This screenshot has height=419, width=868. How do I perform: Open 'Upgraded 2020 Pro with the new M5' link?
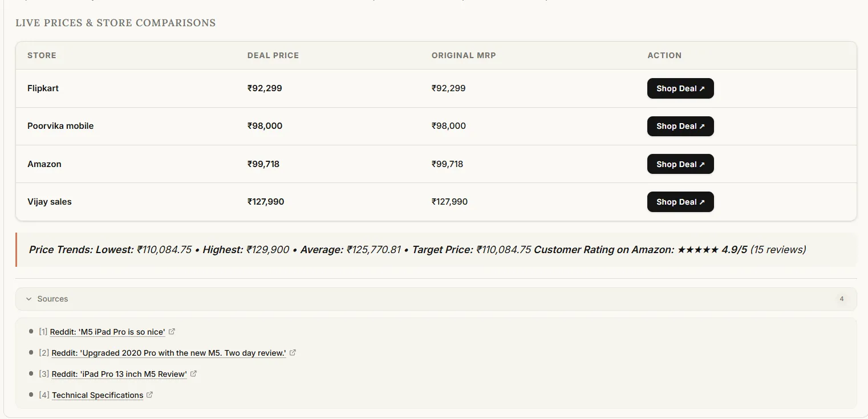(x=169, y=353)
